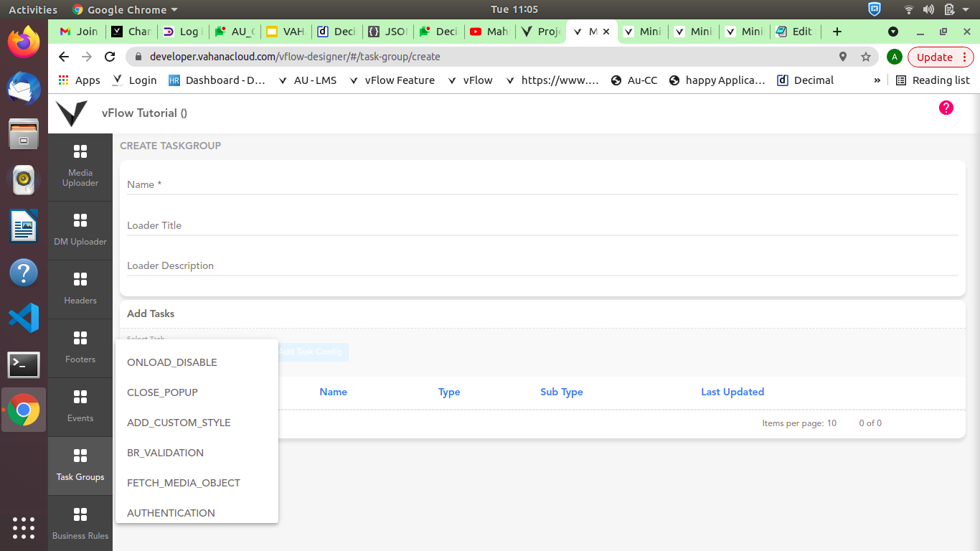Click the vFlow V logo
The height and width of the screenshot is (551, 980).
pyautogui.click(x=72, y=113)
